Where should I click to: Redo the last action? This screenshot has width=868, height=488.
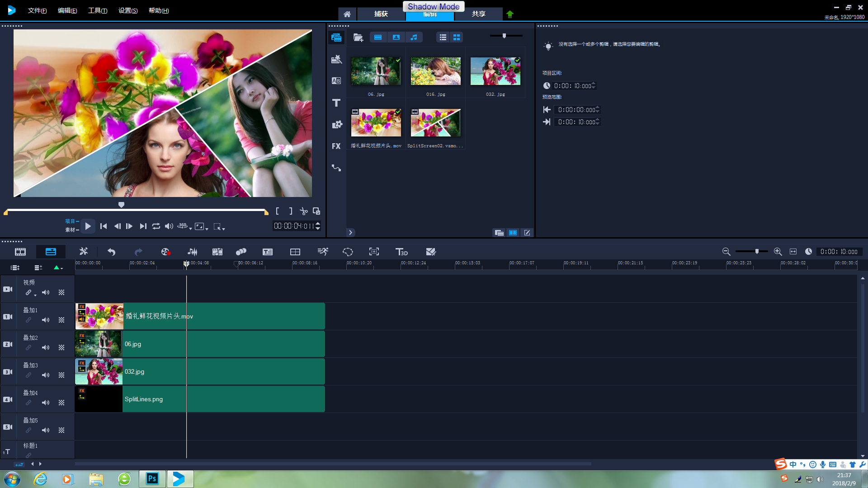click(138, 252)
